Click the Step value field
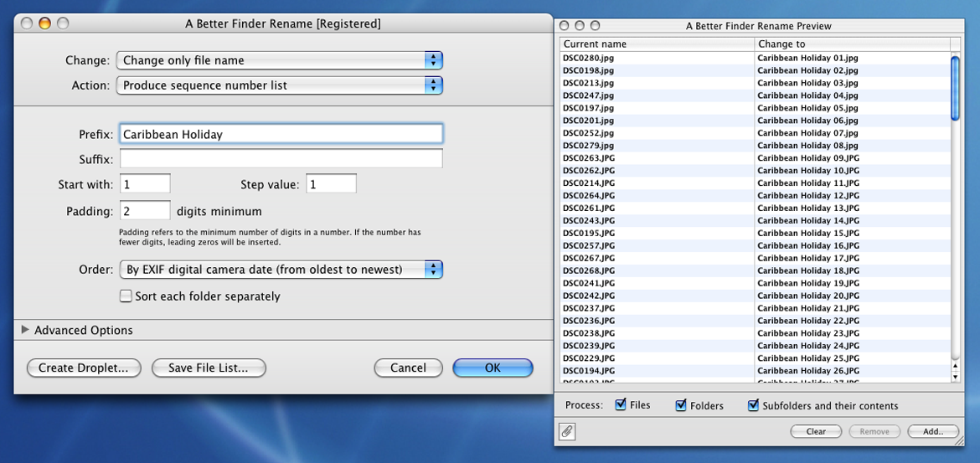 pyautogui.click(x=331, y=184)
